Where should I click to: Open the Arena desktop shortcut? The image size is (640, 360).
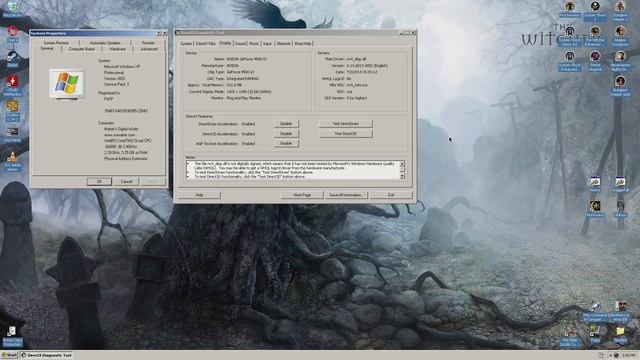pos(595,184)
